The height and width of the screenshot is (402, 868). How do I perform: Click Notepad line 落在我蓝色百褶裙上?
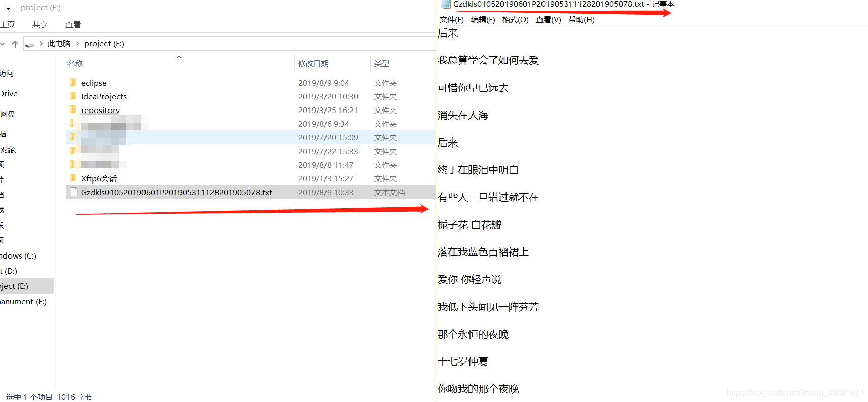click(483, 252)
